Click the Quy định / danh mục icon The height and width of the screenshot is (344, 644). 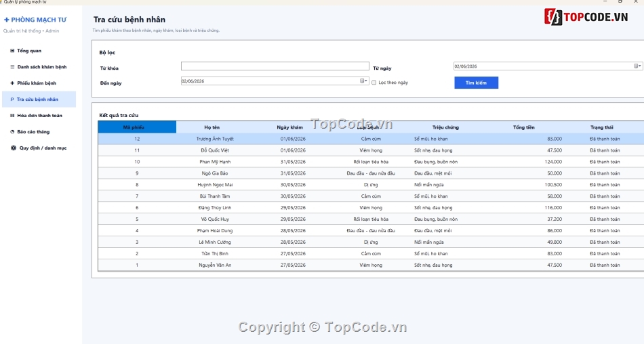click(13, 148)
